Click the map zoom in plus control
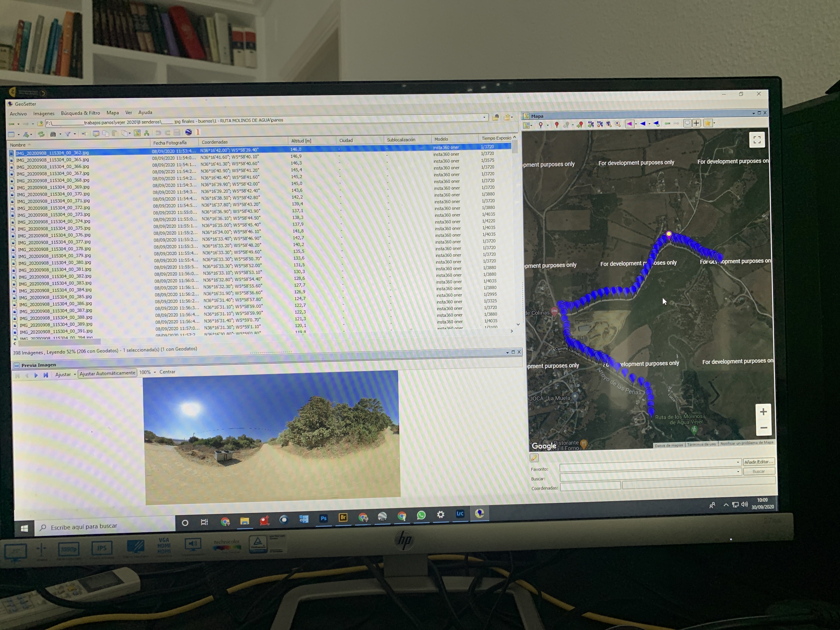The height and width of the screenshot is (630, 840). [763, 412]
